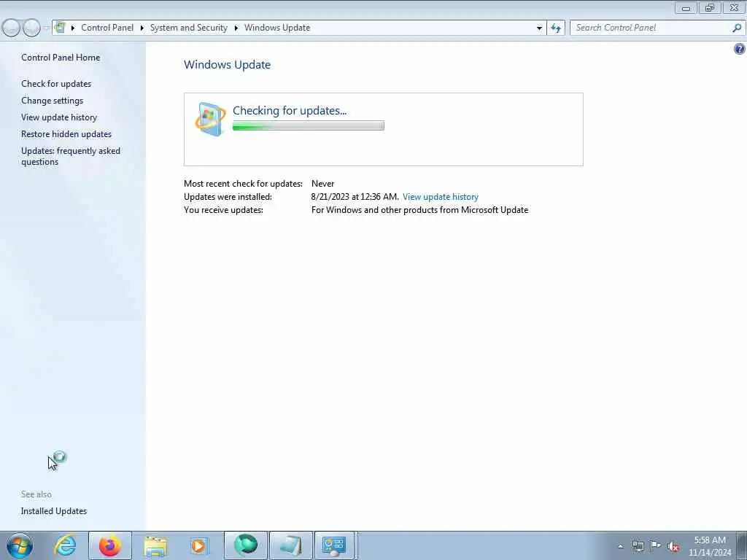Open View update history in sidebar
Screen dimensions: 747x560
tap(59, 117)
